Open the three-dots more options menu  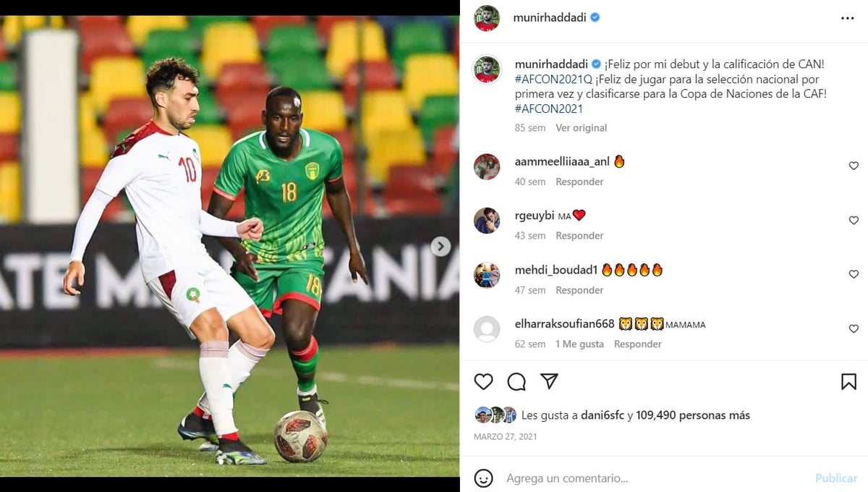pos(848,18)
